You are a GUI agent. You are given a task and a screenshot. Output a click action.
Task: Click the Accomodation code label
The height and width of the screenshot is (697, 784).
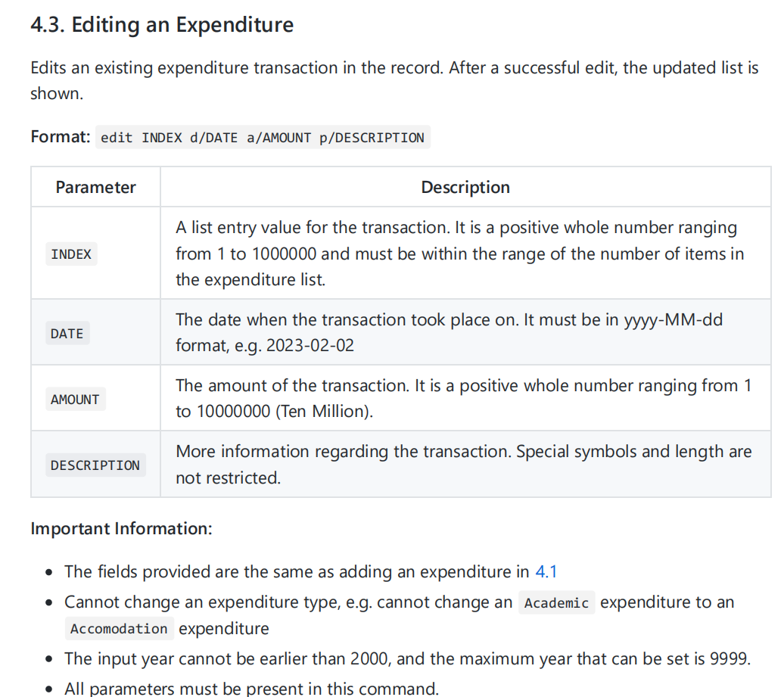[x=119, y=628]
